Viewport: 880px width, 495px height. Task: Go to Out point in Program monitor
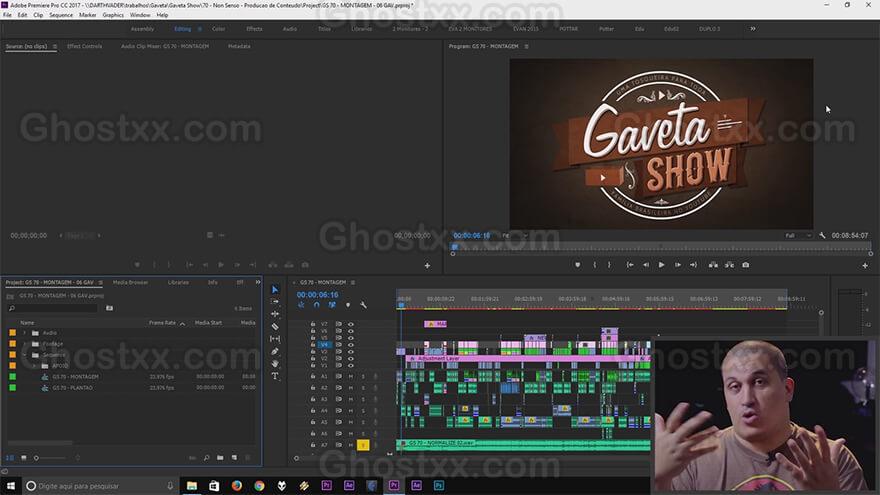point(694,265)
